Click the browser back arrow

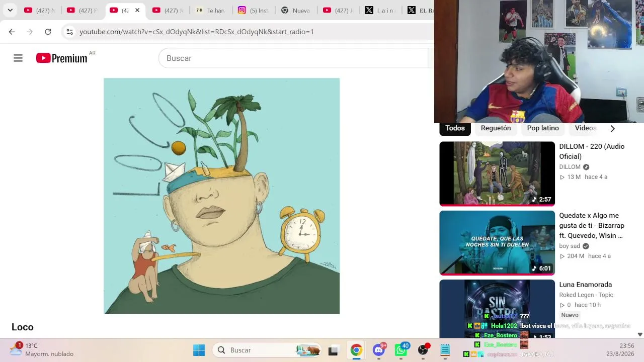12,32
